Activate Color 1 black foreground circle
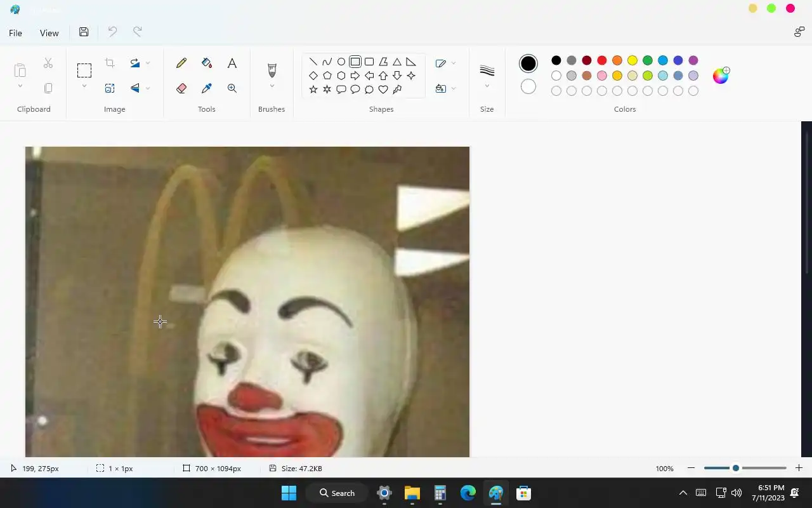Screen dimensions: 812x508 tap(528, 63)
